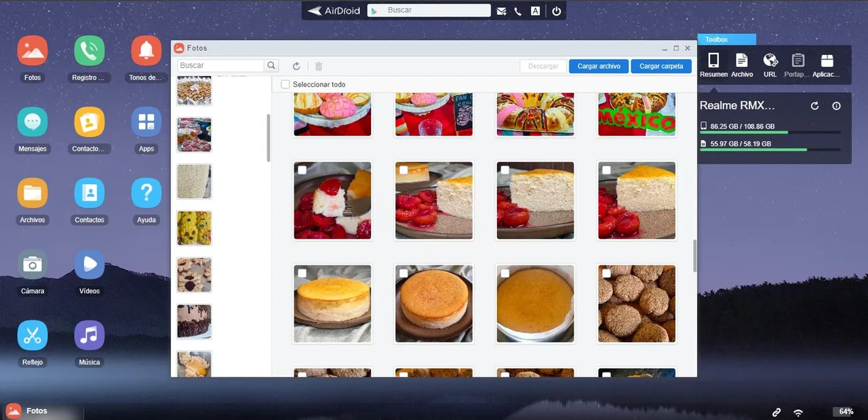The width and height of the screenshot is (868, 420).
Task: Click the phone call icon in top bar
Action: click(518, 11)
